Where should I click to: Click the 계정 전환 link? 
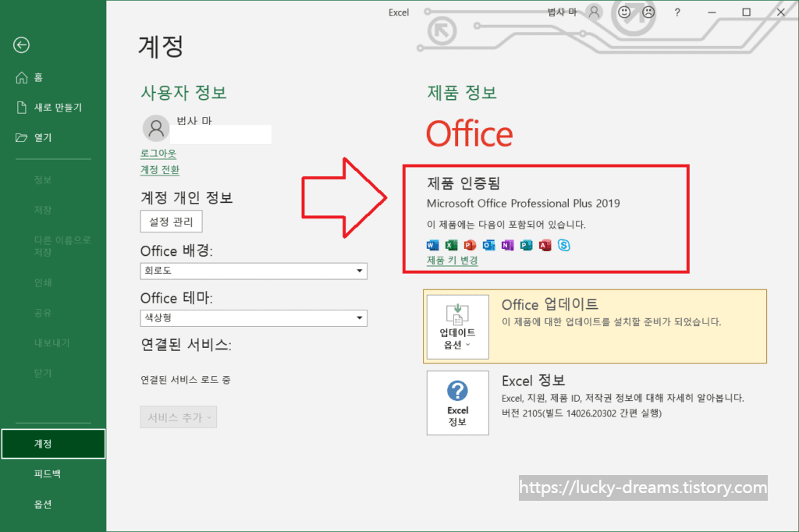click(160, 170)
